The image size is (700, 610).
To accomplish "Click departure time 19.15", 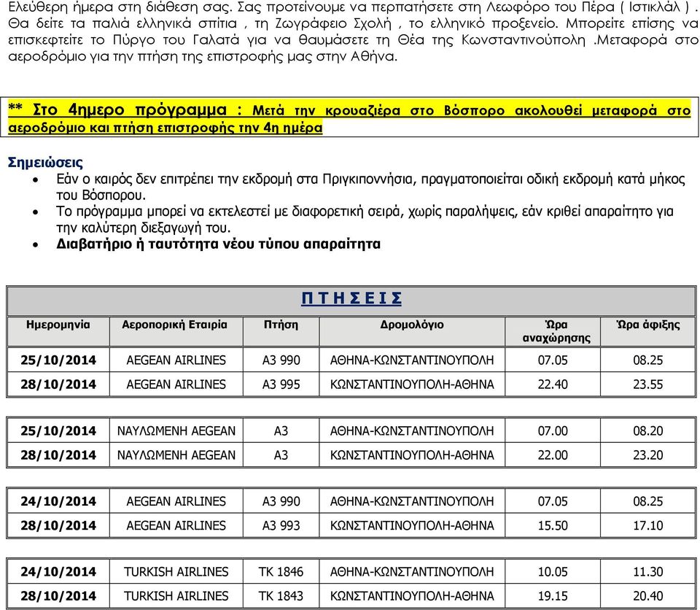I will pos(553,595).
